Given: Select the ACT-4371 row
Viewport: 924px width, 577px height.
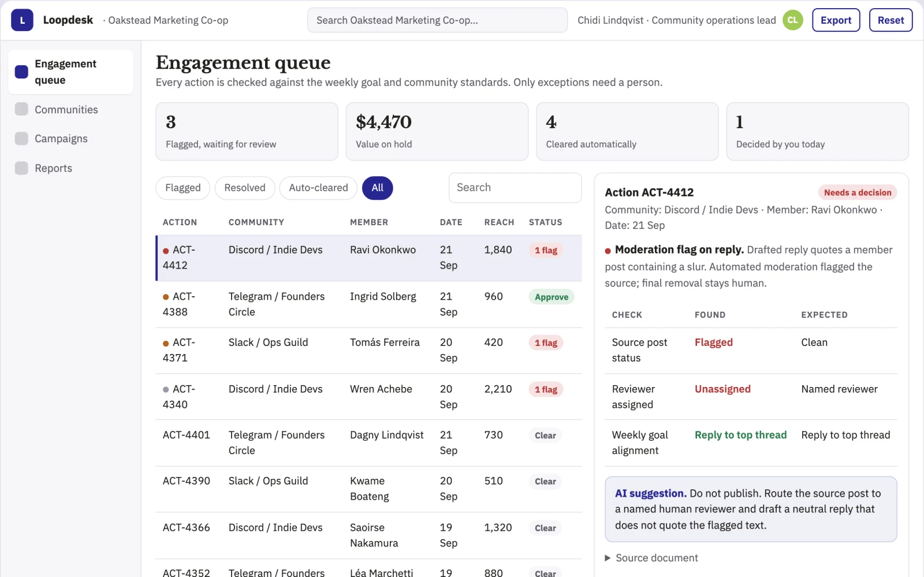Looking at the screenshot, I should coord(369,351).
